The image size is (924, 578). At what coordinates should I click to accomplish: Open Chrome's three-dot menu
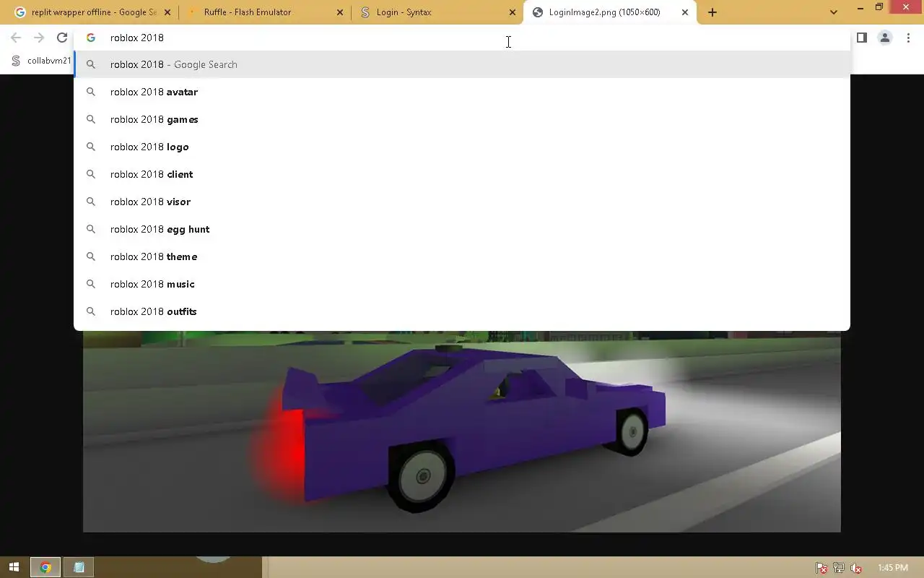point(908,38)
